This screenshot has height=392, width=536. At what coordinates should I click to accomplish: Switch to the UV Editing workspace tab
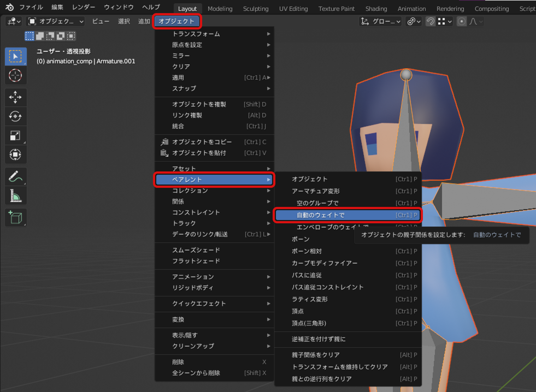[x=293, y=9]
